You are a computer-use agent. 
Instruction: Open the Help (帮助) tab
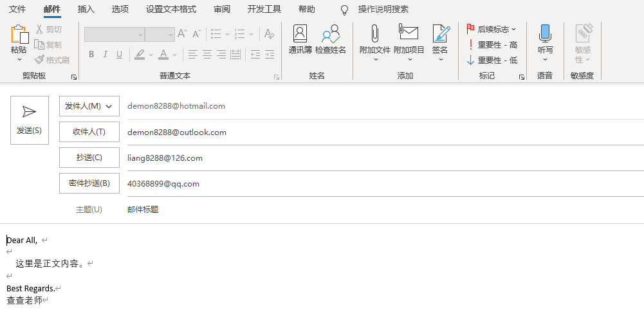coord(307,9)
